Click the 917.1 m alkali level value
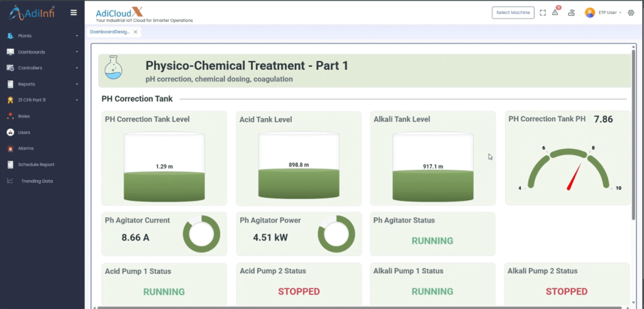The width and height of the screenshot is (644, 309). pos(433,166)
